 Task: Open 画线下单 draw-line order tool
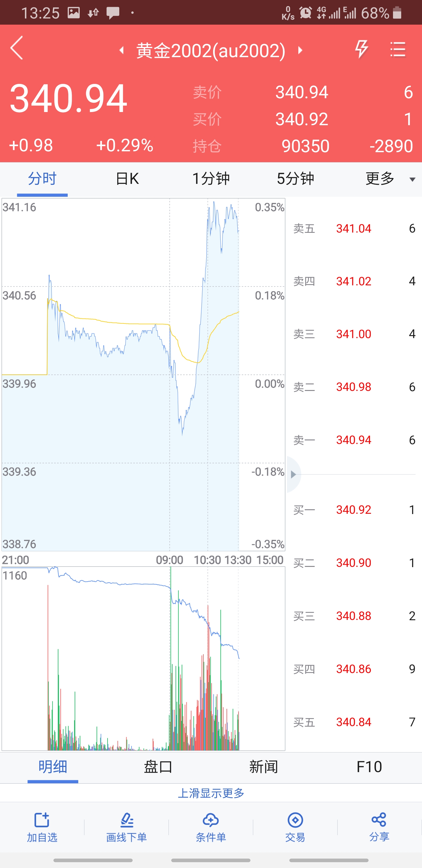[x=127, y=826]
